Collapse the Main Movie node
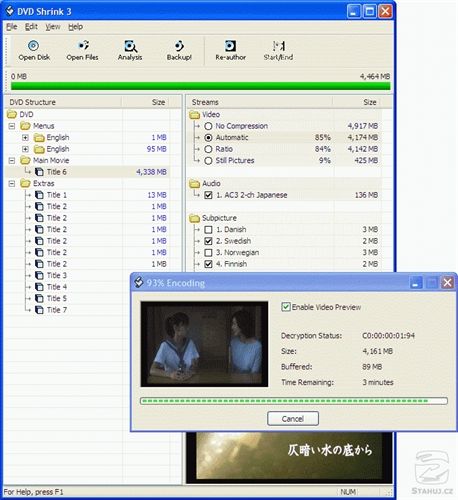Screen dimensions: 458x500 (x=12, y=161)
